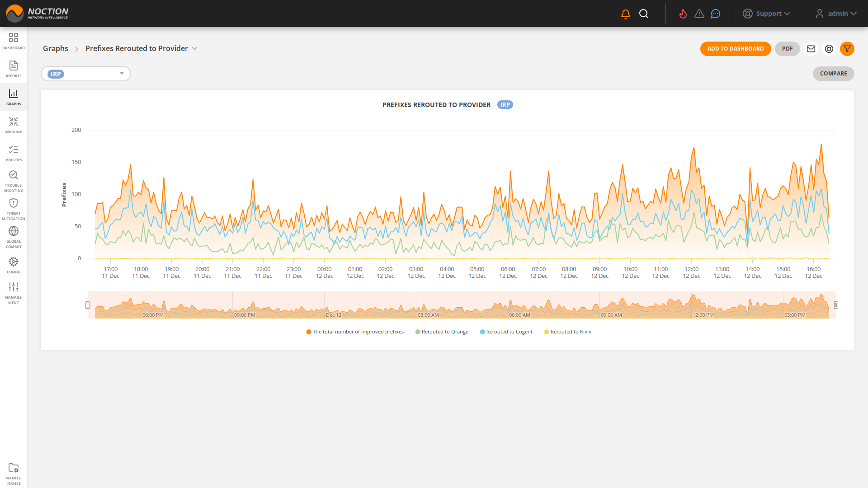868x488 pixels.
Task: Click the Add to Dashboard button
Action: tap(736, 49)
